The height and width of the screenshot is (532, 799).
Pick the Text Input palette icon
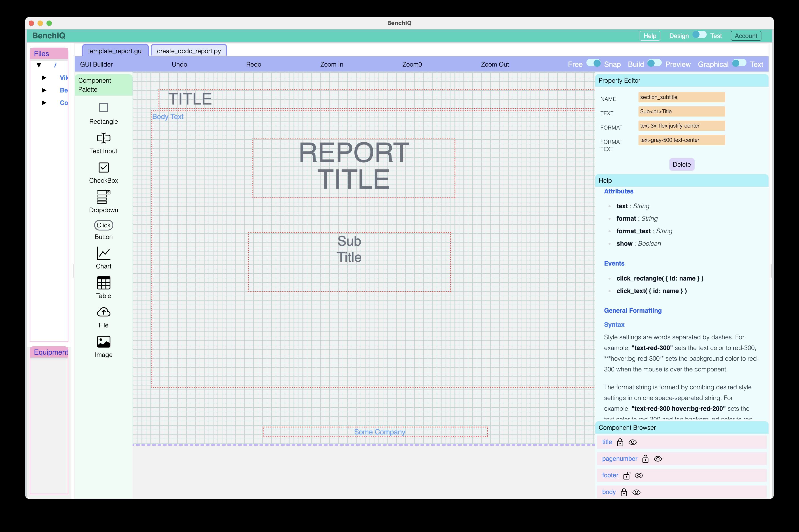point(104,138)
